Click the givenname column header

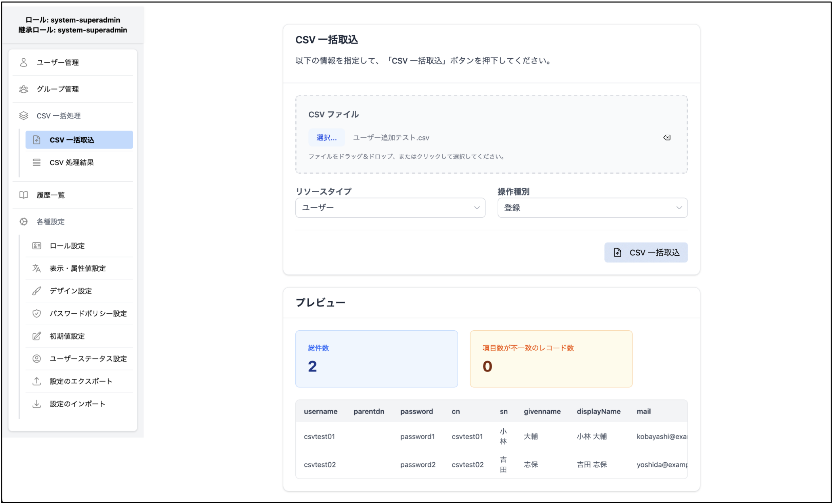click(x=542, y=411)
